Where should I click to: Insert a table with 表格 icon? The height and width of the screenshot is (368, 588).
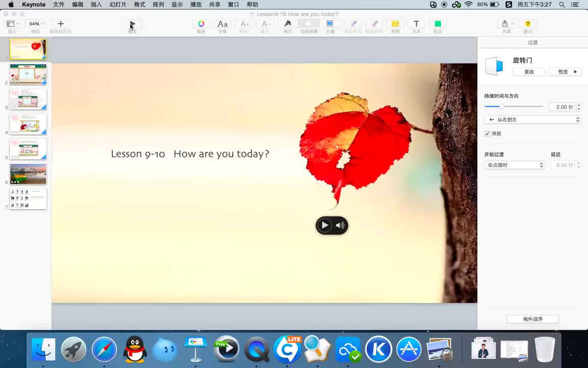click(395, 24)
